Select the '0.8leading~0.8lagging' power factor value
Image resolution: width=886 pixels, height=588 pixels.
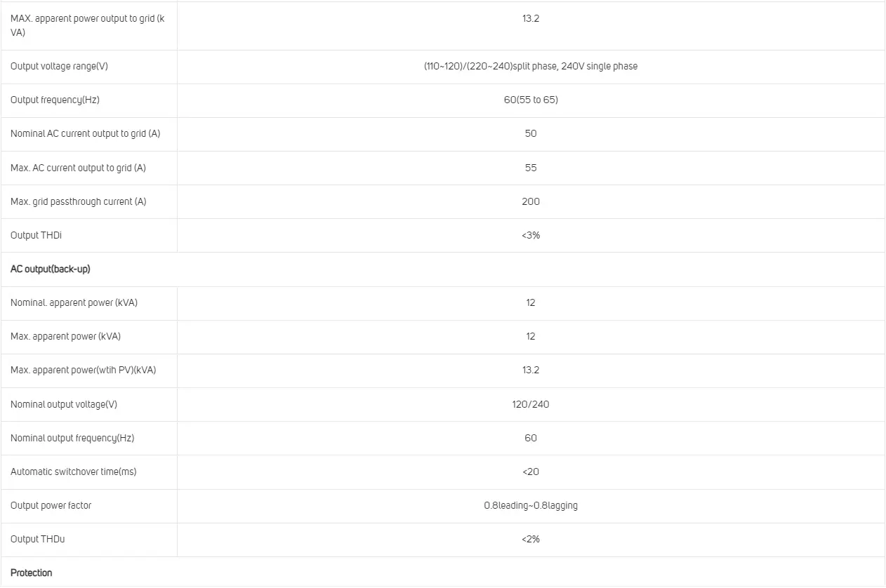point(530,505)
